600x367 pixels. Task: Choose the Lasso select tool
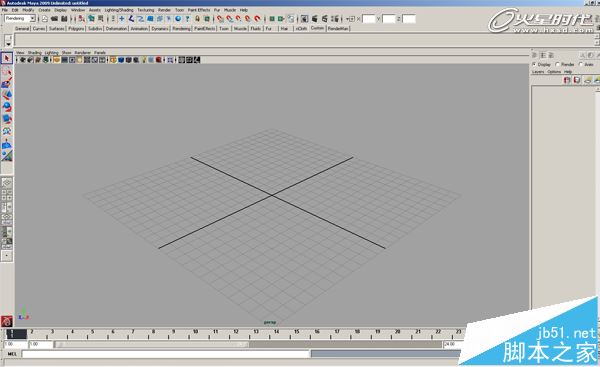[x=7, y=70]
